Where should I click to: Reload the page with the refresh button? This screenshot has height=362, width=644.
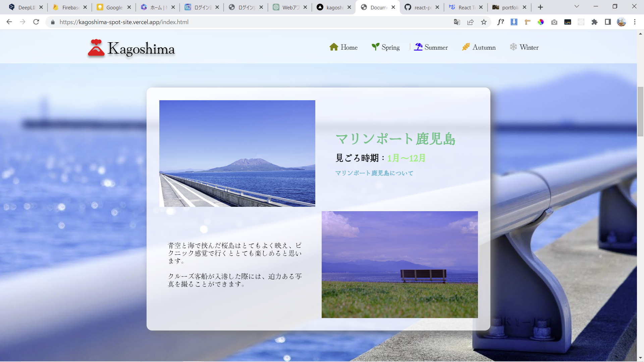pyautogui.click(x=36, y=22)
